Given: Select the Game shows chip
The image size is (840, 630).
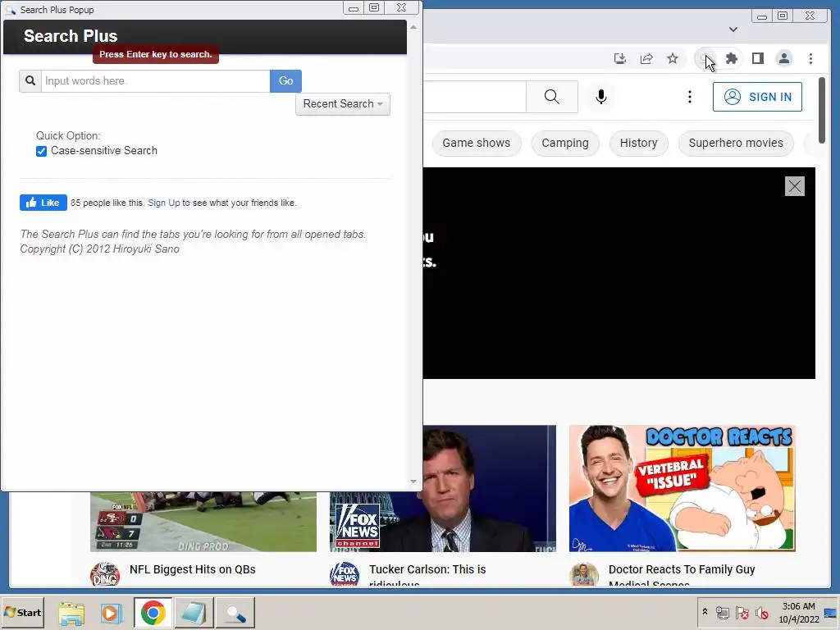Looking at the screenshot, I should [x=477, y=143].
